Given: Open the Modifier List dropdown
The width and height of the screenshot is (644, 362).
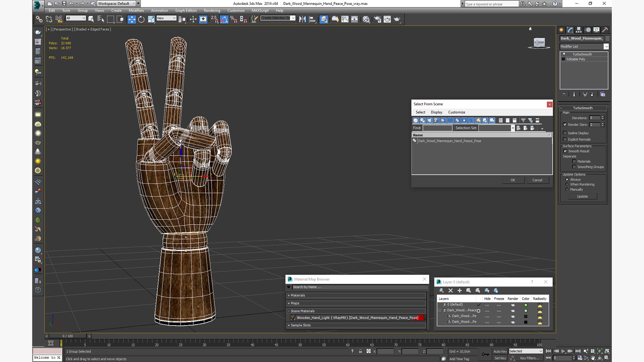Looking at the screenshot, I should coord(584,47).
